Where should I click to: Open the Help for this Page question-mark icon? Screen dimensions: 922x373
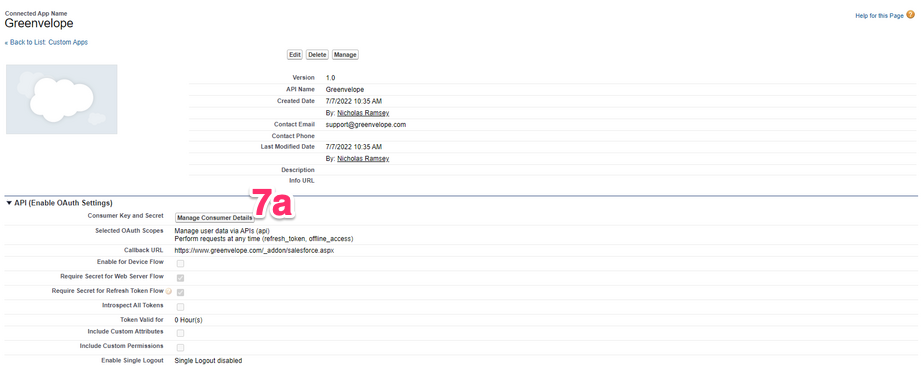click(911, 15)
